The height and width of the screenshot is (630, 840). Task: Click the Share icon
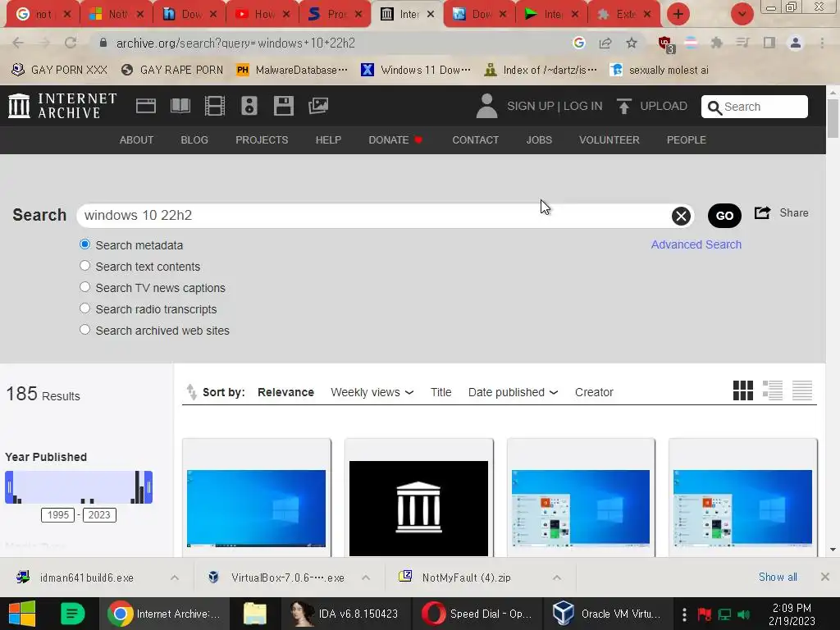(x=762, y=212)
